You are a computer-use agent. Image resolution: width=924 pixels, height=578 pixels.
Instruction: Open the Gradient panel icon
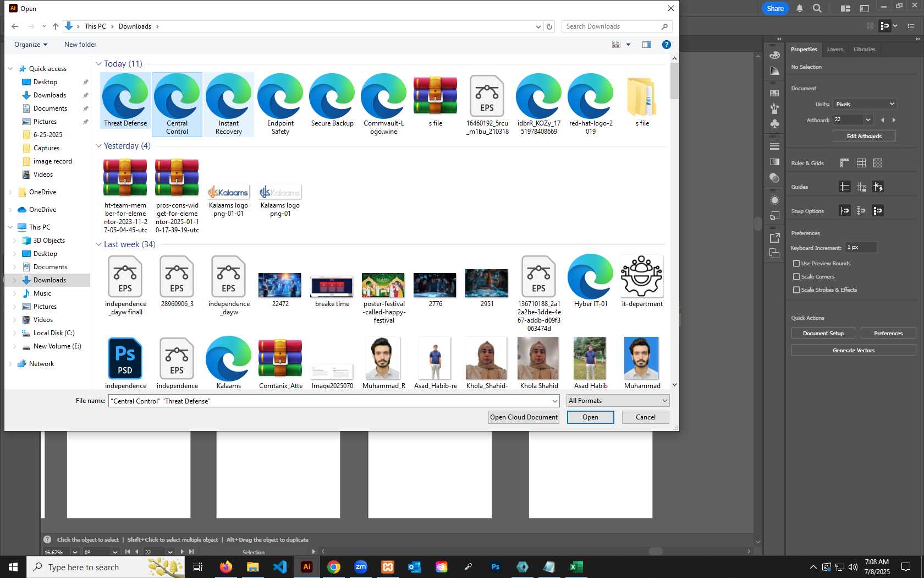pos(774,162)
